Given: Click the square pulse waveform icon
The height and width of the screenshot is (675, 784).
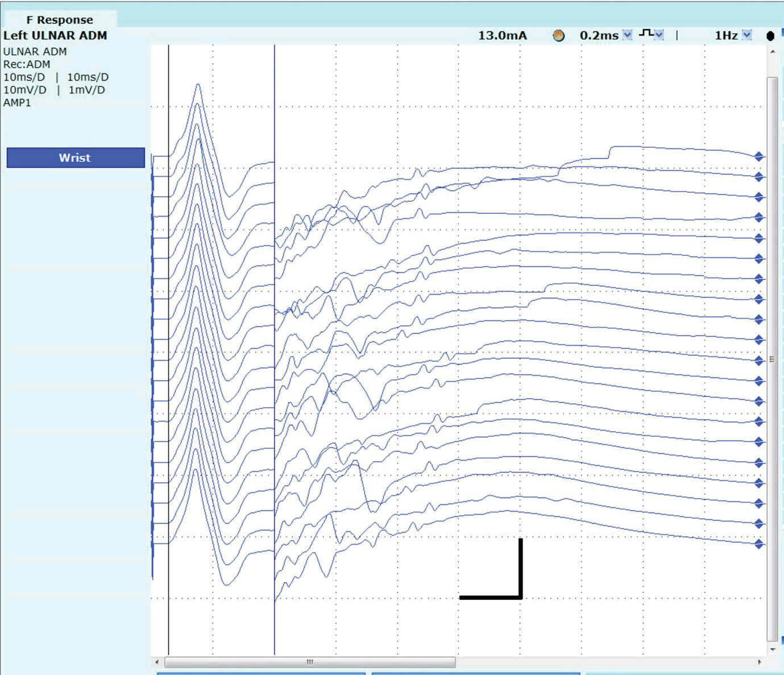Looking at the screenshot, I should (x=645, y=34).
